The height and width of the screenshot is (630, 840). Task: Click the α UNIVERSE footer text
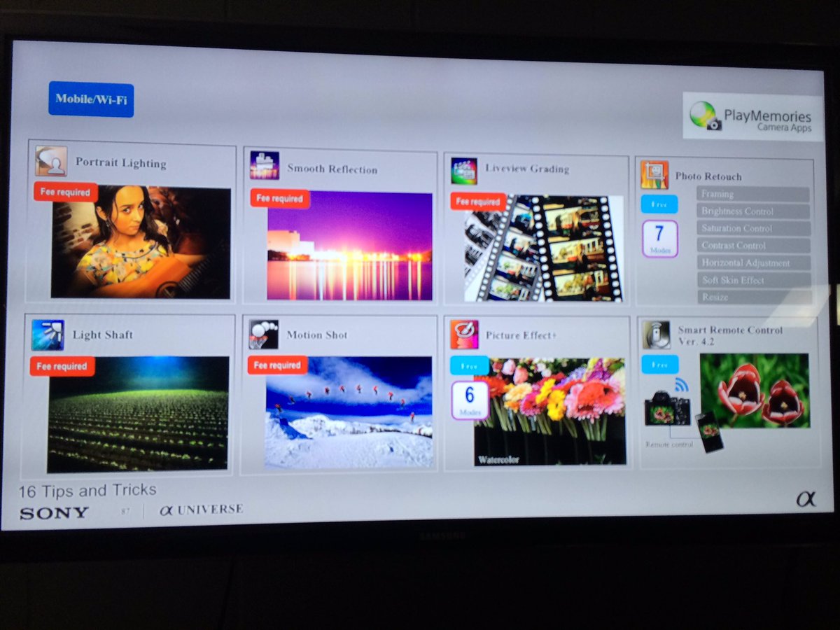coord(202,510)
